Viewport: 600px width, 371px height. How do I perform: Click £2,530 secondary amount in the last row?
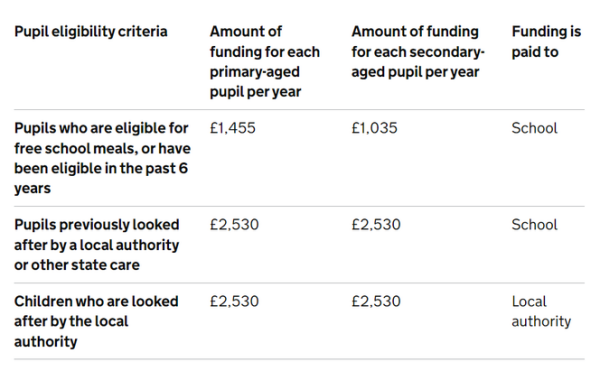pyautogui.click(x=376, y=301)
